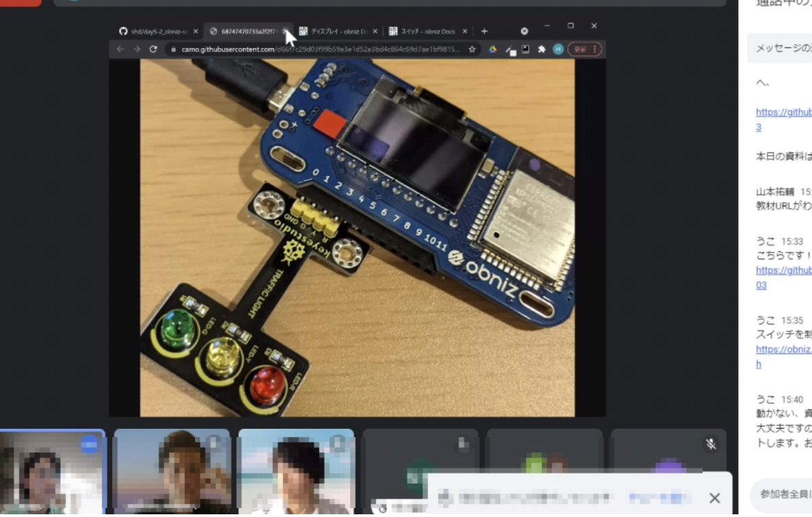Image resolution: width=812 pixels, height=517 pixels.
Task: Dismiss the notification popup at bottom
Action: click(x=715, y=498)
